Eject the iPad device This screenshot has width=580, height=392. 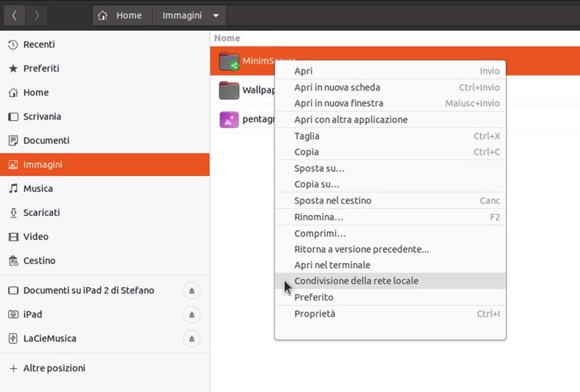[191, 314]
